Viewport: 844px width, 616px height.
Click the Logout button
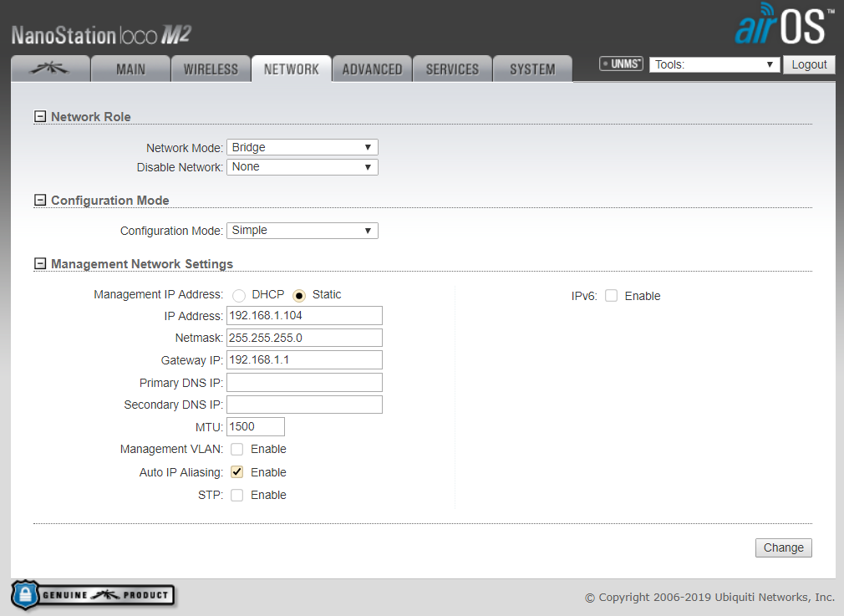coord(809,64)
